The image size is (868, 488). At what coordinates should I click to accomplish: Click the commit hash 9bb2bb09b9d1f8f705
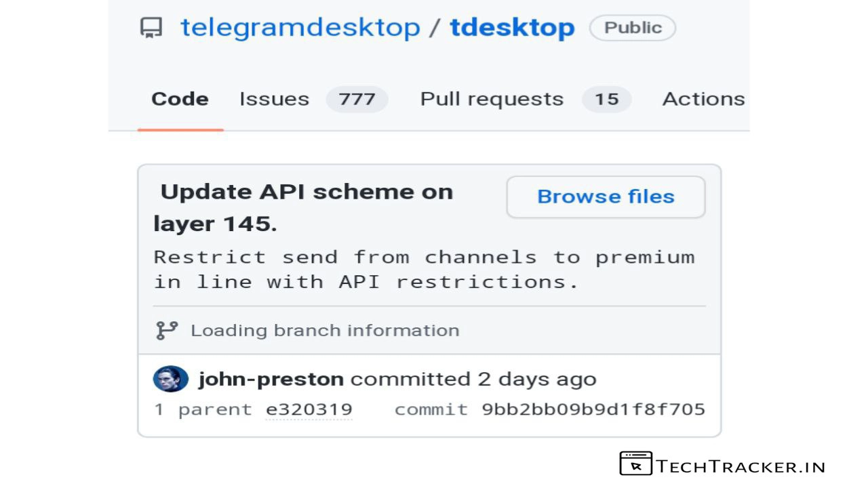[x=593, y=409]
